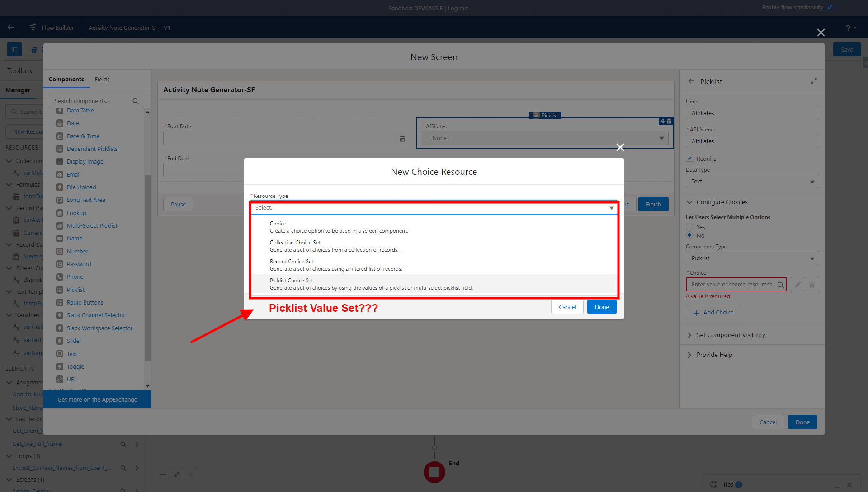Select the Date component
868x492 pixels.
72,123
